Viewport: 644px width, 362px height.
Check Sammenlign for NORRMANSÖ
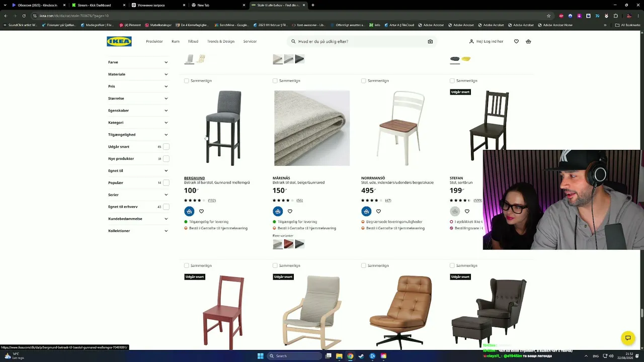364,80
